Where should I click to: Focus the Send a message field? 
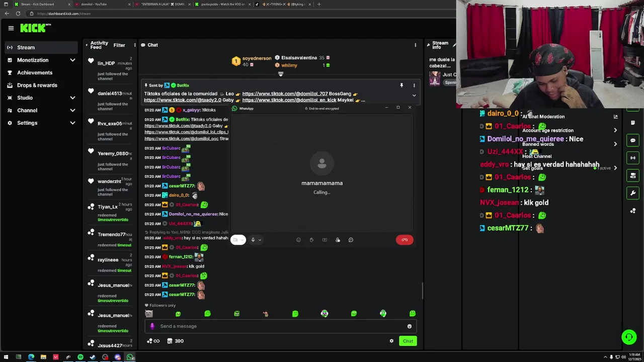point(280,326)
